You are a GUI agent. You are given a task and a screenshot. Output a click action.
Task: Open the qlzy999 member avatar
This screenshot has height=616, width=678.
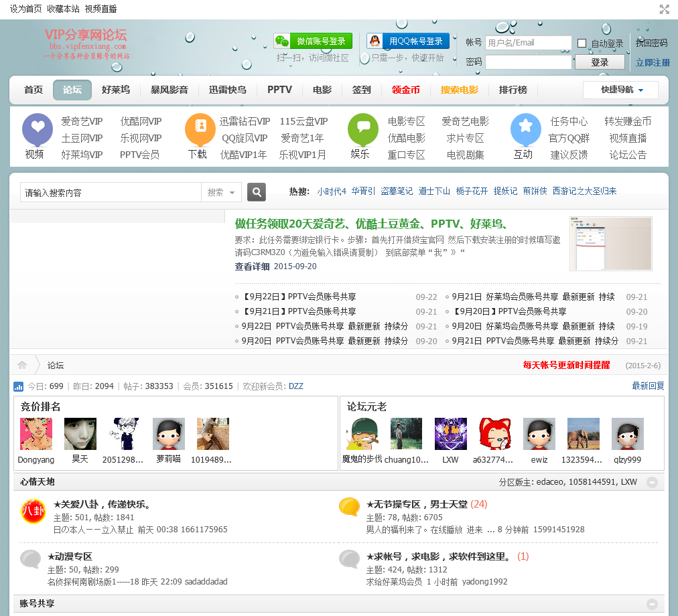coord(627,434)
